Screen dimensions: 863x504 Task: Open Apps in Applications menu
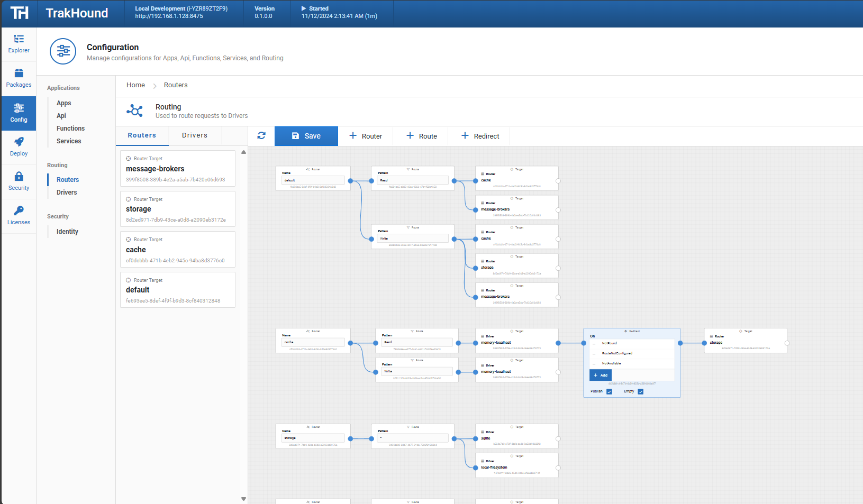pos(64,103)
